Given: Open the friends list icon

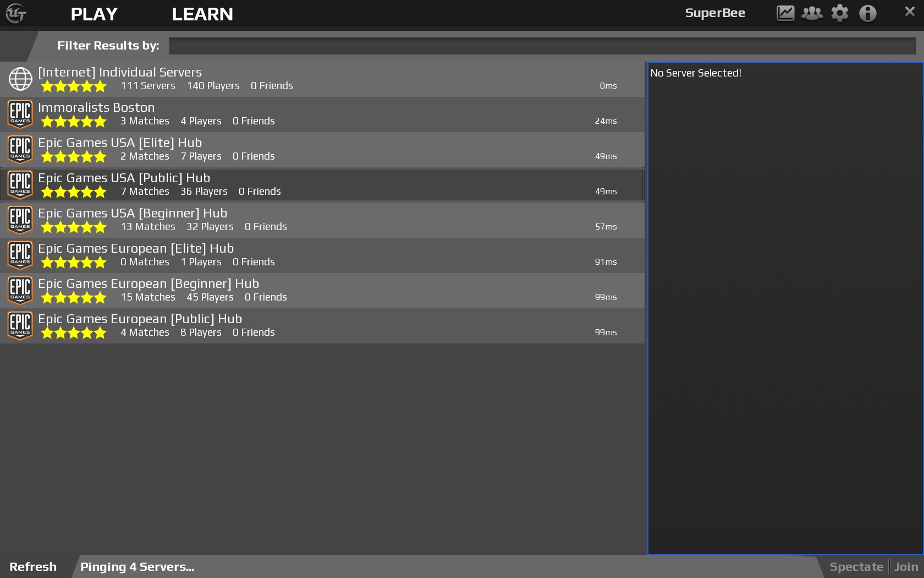Looking at the screenshot, I should (812, 13).
